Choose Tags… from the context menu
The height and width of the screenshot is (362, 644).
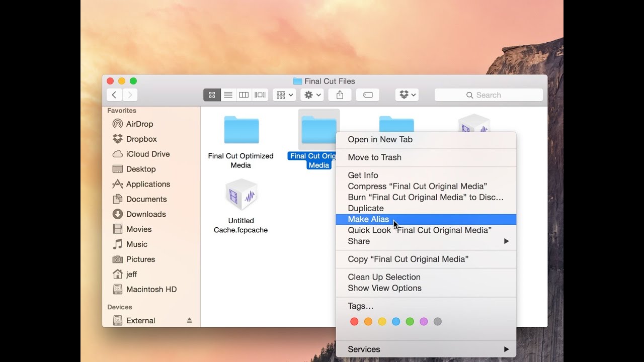pos(426,306)
